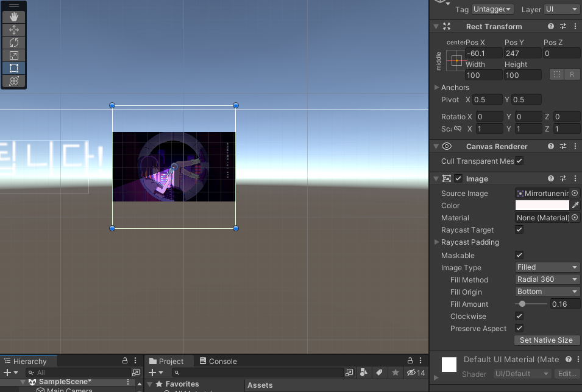This screenshot has height=392, width=582.
Task: Lock the Project panel
Action: [x=410, y=360]
